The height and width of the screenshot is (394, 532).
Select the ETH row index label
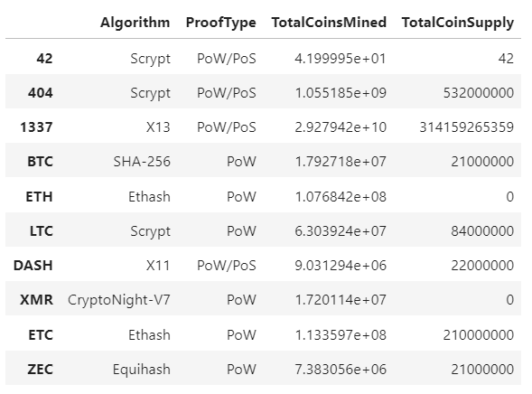40,197
